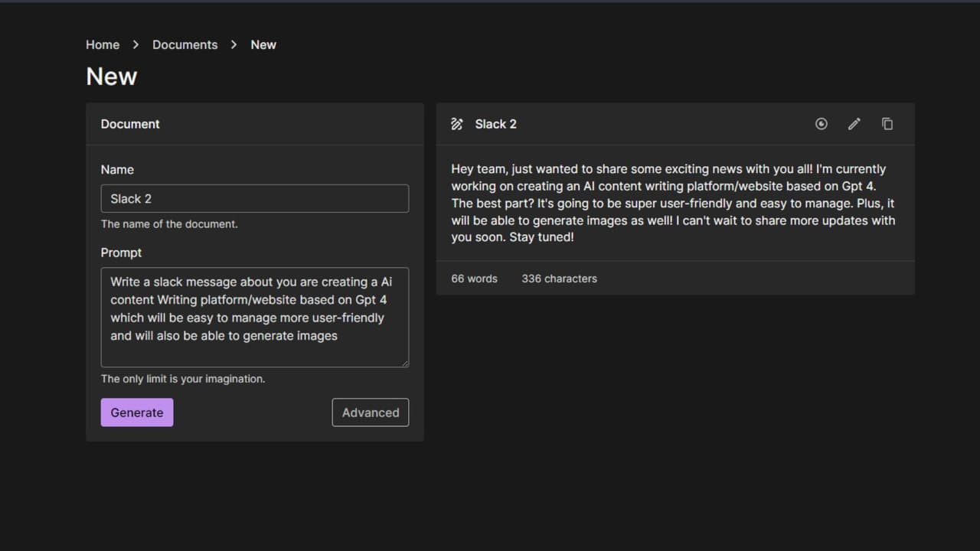The image size is (980, 551).
Task: Click the generated Slack message text
Action: pyautogui.click(x=672, y=203)
